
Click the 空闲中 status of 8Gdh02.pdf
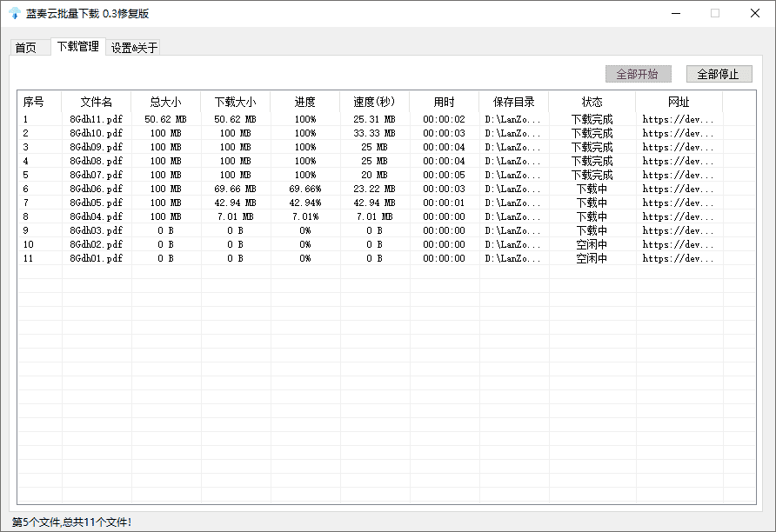(x=592, y=244)
